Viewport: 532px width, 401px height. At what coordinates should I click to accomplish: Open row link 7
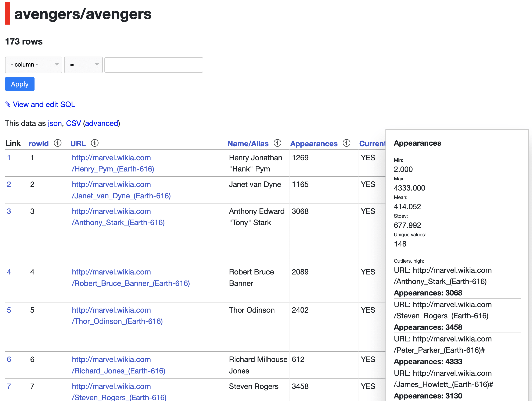[x=9, y=386]
